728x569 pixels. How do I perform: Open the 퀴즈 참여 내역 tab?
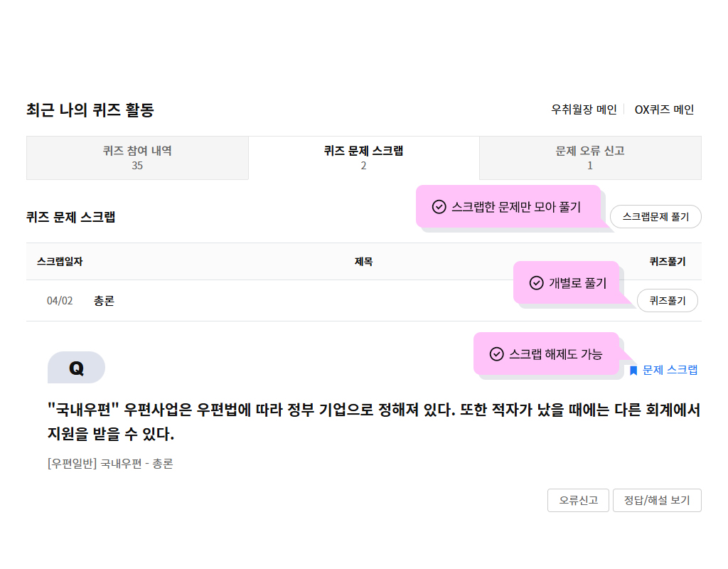click(137, 158)
